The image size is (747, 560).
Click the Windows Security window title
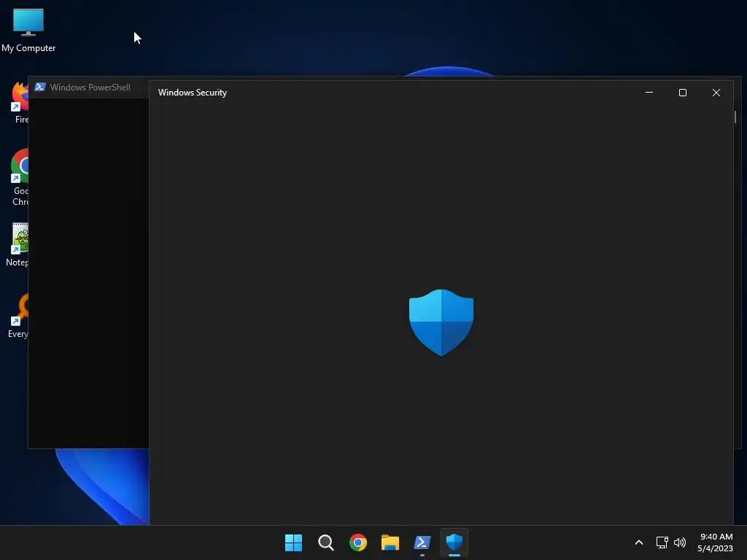[x=193, y=93]
